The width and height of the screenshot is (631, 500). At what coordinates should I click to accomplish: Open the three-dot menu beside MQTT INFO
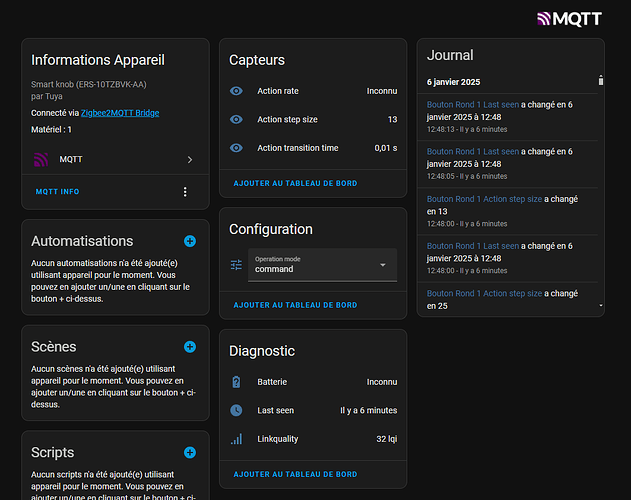tap(185, 192)
